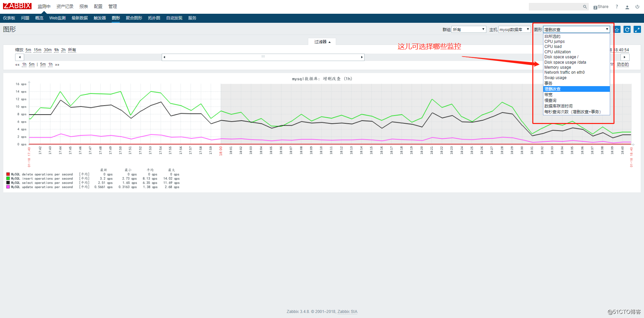Select 数据库存活时间 graph option

tap(576, 106)
